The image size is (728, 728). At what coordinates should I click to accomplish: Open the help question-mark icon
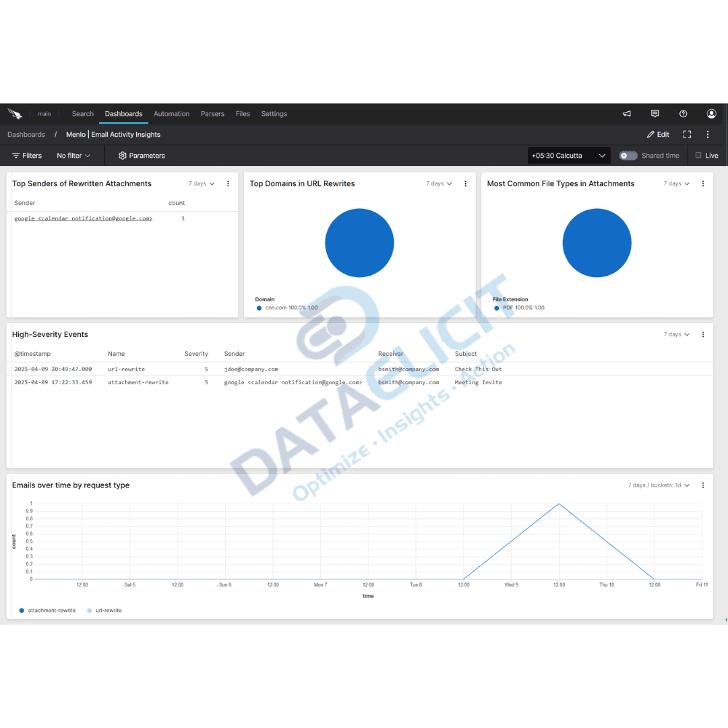click(683, 113)
